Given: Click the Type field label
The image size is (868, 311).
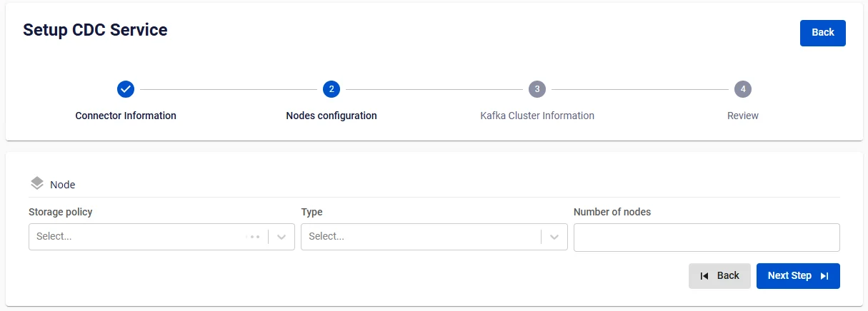Looking at the screenshot, I should [x=312, y=212].
